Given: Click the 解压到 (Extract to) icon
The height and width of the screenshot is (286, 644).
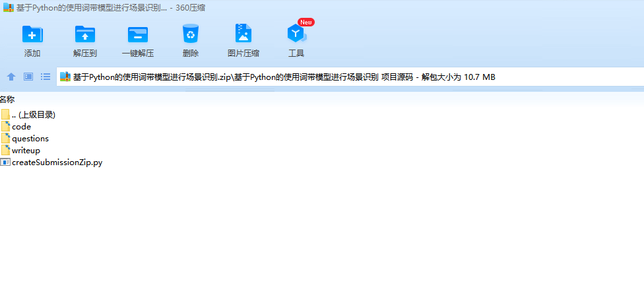Looking at the screenshot, I should point(85,34).
